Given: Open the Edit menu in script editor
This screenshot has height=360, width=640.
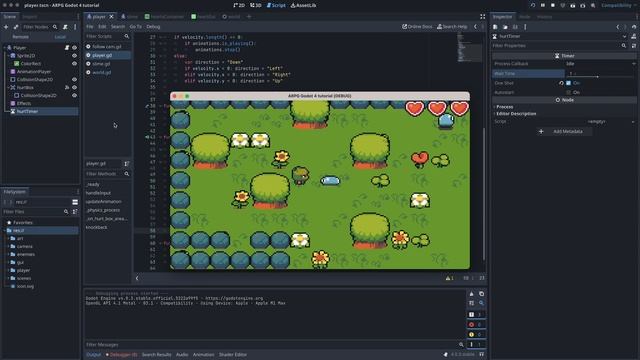Looking at the screenshot, I should [102, 27].
